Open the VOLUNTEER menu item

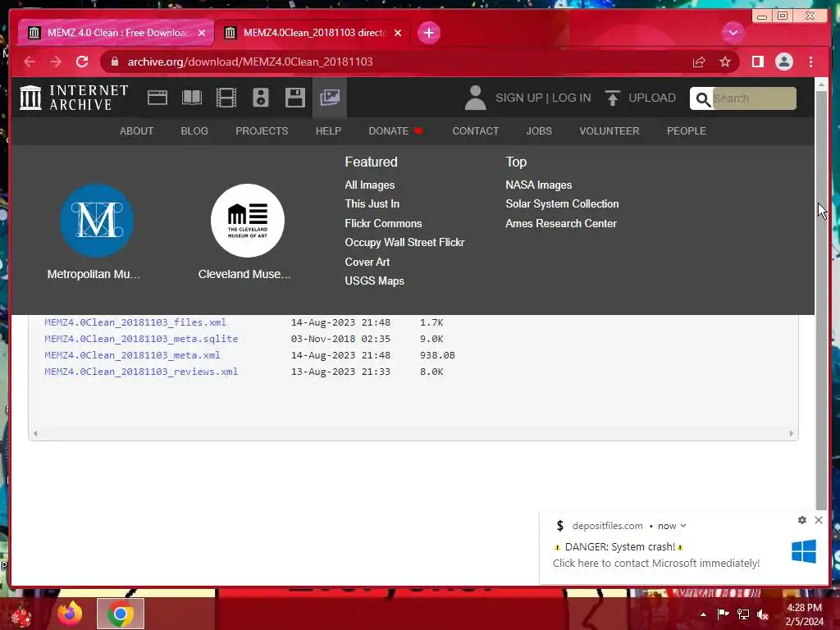[x=609, y=130]
